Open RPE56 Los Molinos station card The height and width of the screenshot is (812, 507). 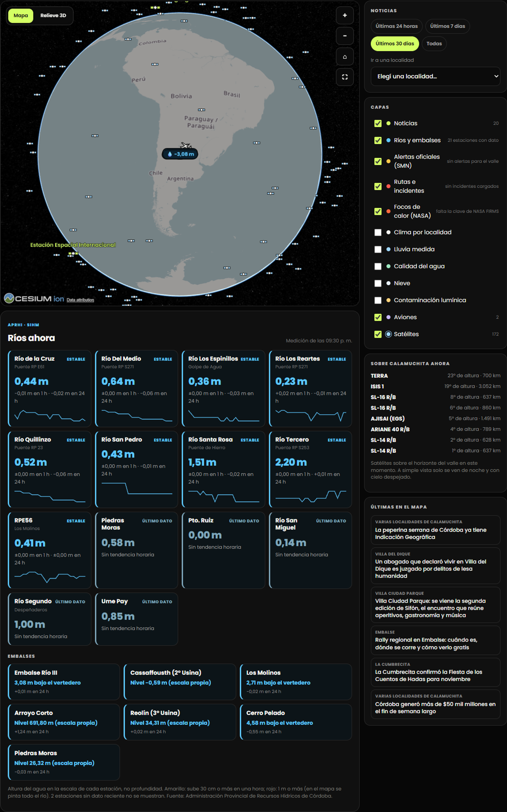click(50, 550)
